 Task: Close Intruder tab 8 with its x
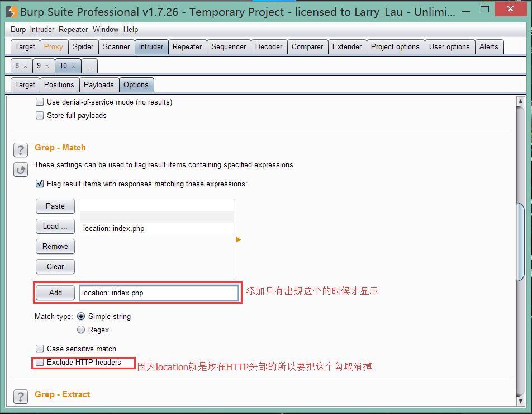(26, 66)
